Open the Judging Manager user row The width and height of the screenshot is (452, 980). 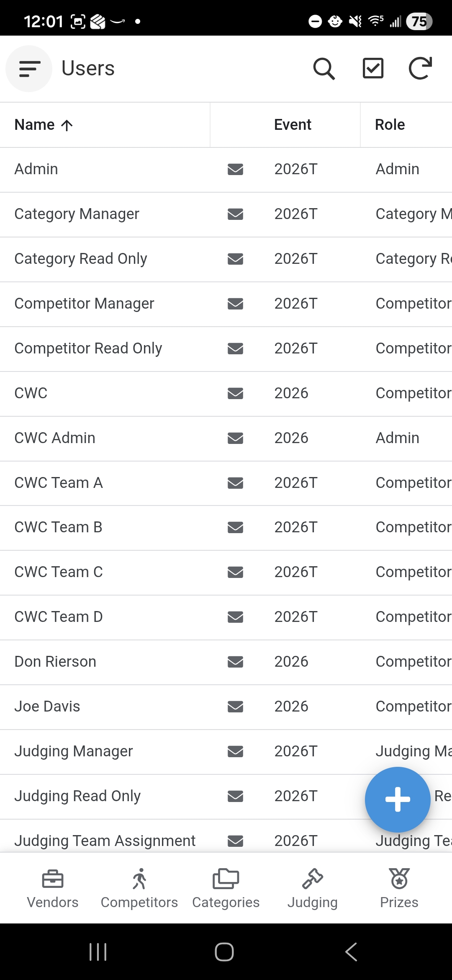pos(74,751)
